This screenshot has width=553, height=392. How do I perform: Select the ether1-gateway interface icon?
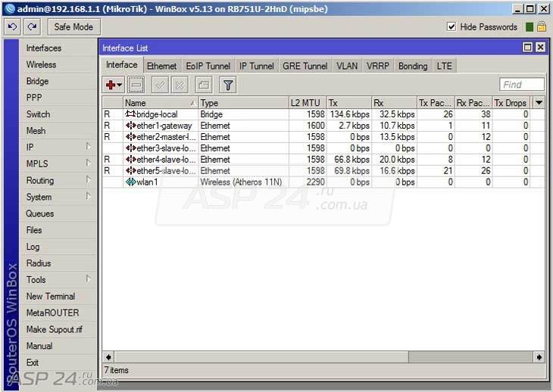pos(130,126)
